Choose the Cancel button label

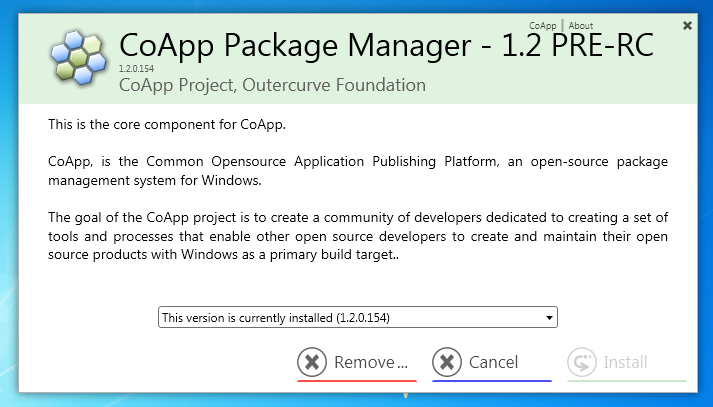(493, 362)
